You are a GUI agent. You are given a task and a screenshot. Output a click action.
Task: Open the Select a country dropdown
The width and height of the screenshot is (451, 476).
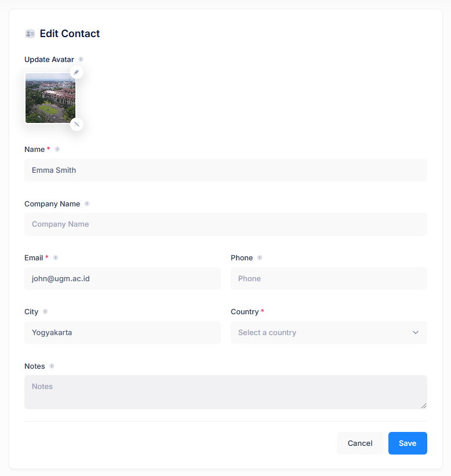click(x=329, y=332)
